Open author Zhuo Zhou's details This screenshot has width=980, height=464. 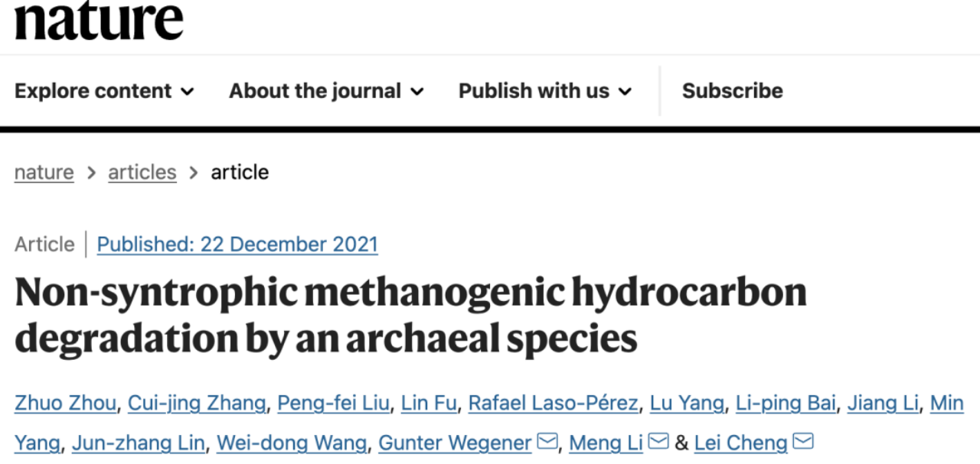click(67, 403)
